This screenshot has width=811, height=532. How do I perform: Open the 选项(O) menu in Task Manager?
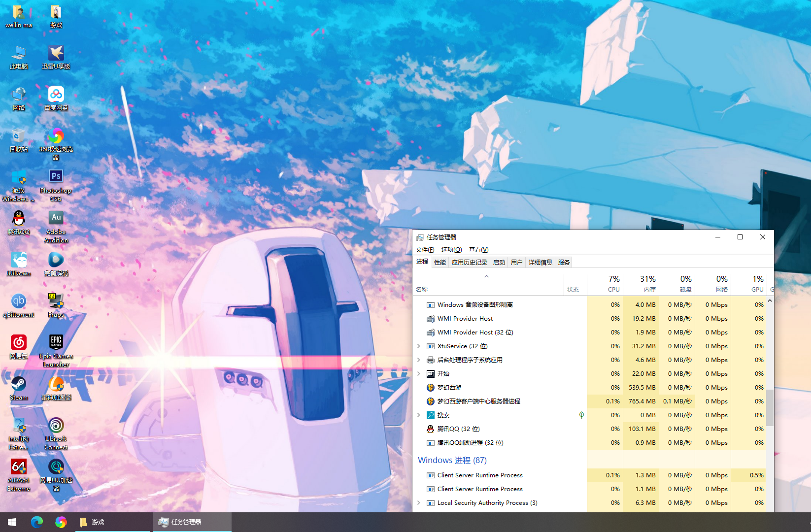[x=451, y=250]
